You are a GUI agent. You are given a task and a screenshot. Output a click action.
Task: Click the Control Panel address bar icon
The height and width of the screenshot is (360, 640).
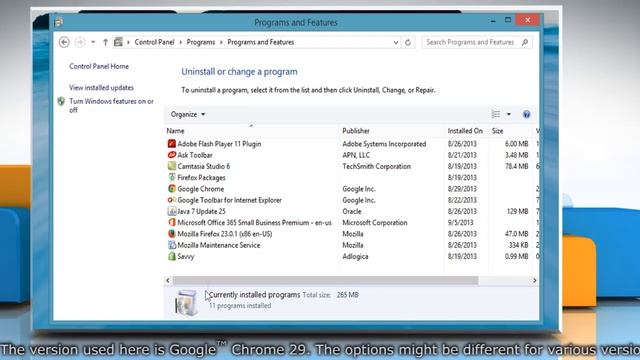tap(118, 42)
